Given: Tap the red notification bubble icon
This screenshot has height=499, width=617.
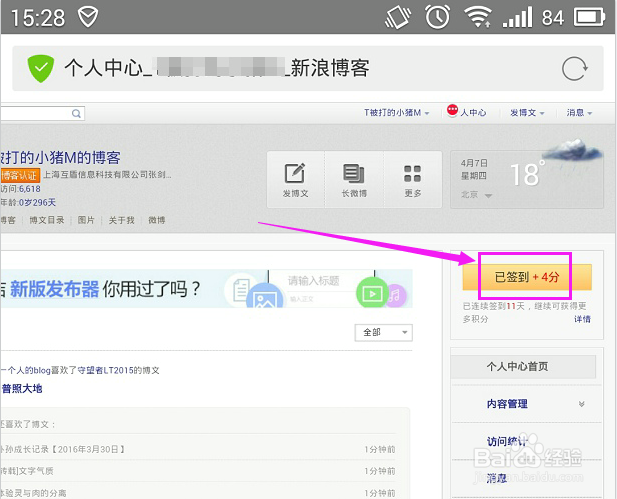Looking at the screenshot, I should pyautogui.click(x=453, y=110).
